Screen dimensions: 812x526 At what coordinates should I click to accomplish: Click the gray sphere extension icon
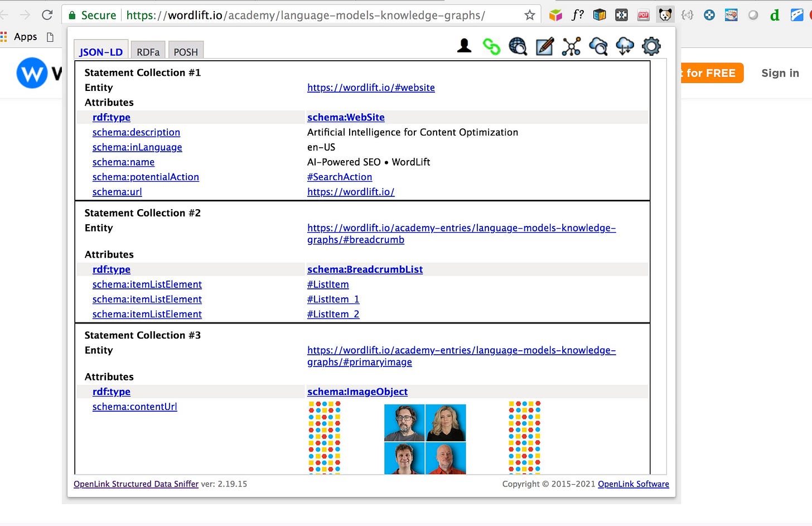click(753, 15)
